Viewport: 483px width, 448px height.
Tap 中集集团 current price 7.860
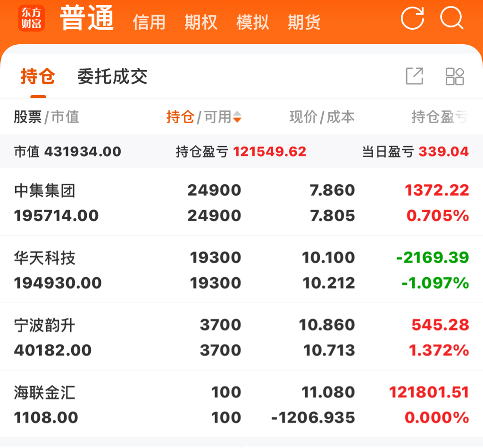coord(333,190)
